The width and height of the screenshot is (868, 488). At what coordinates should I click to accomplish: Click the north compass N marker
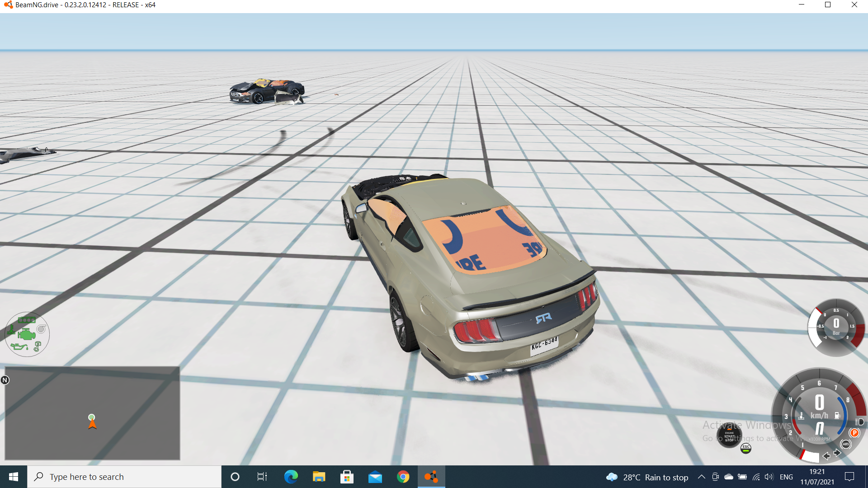tap(5, 380)
